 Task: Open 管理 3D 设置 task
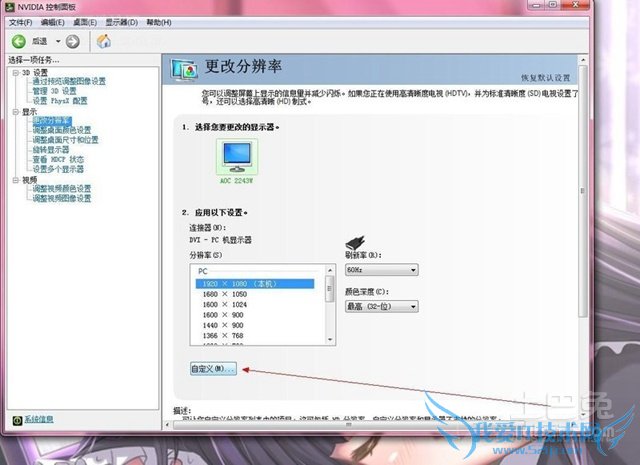click(54, 91)
